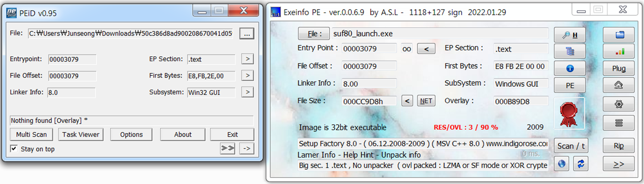Viewport: 644px width, 184px height.
Task: Open settings gear icon in Exeinfo PE
Action: coord(619,104)
